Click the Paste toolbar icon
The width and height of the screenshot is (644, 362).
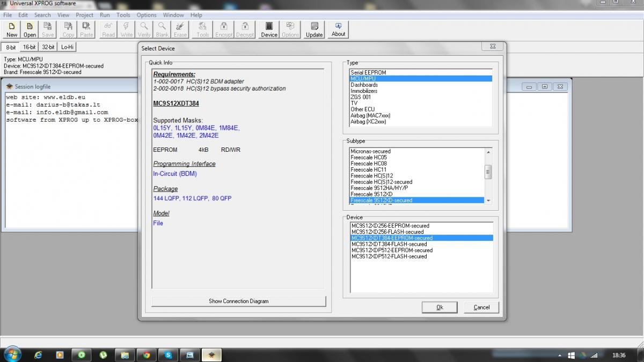86,29
